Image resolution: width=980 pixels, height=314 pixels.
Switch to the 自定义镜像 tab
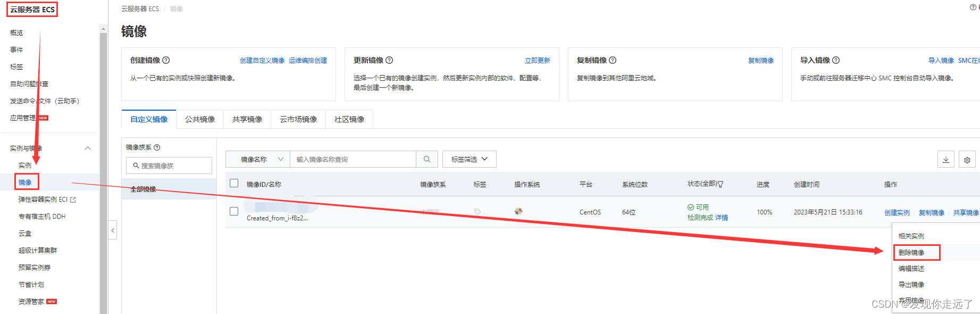click(149, 119)
